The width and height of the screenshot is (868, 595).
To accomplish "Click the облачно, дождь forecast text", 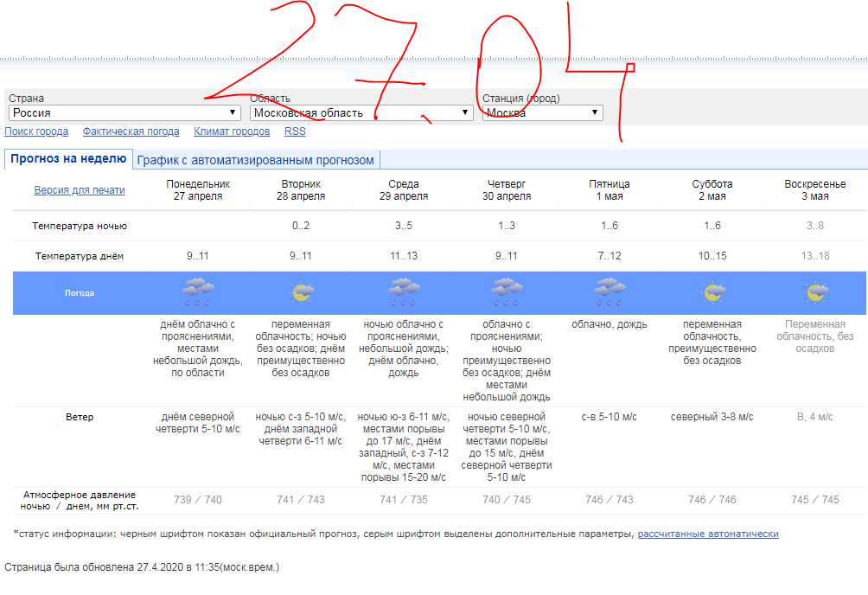I will pos(610,324).
